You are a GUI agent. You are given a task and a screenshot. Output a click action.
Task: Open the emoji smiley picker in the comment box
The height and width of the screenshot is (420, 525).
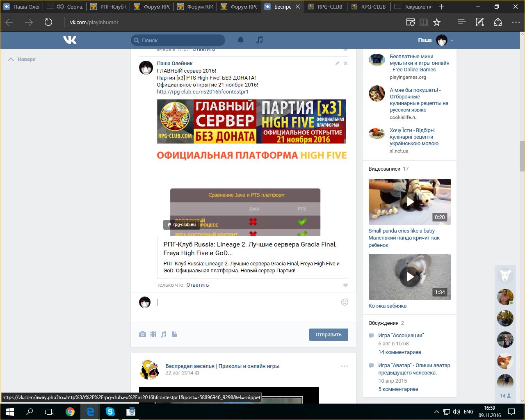coord(345,302)
